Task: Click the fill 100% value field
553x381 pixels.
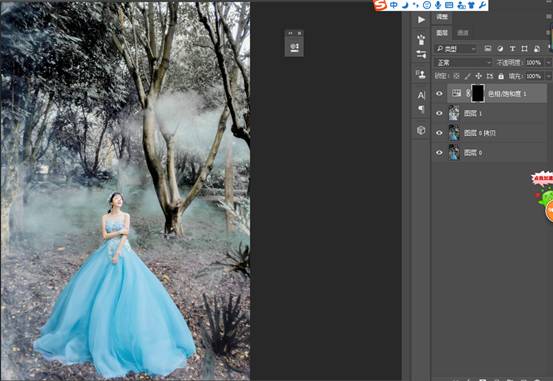Action: (534, 76)
